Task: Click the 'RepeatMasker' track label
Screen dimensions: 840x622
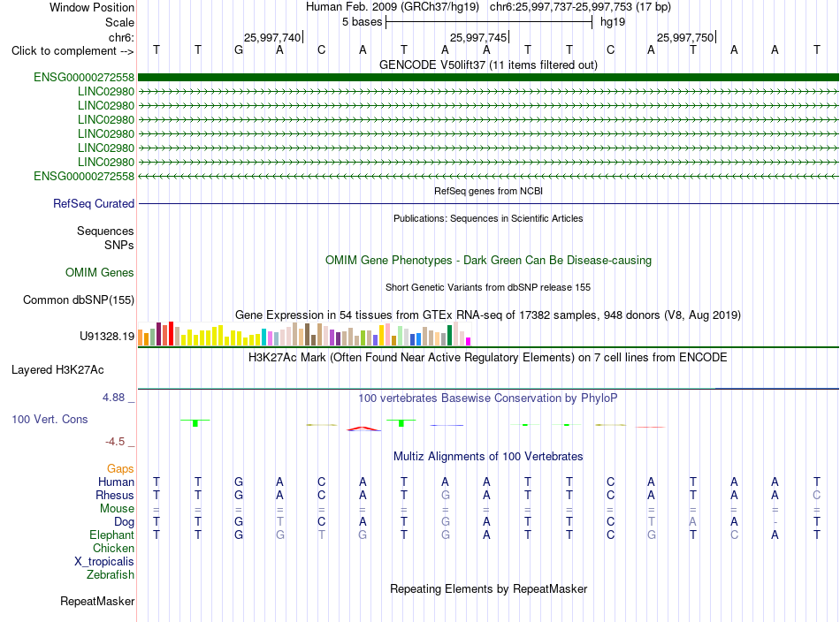Action: pos(97,601)
